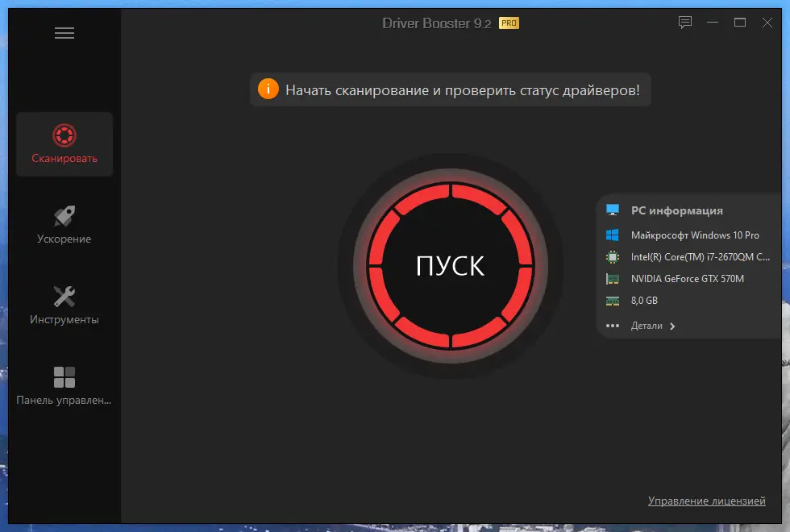Click Intel(R) Core(TM) i7-2670QM text
Viewport: 790px width, 532px height.
[701, 257]
